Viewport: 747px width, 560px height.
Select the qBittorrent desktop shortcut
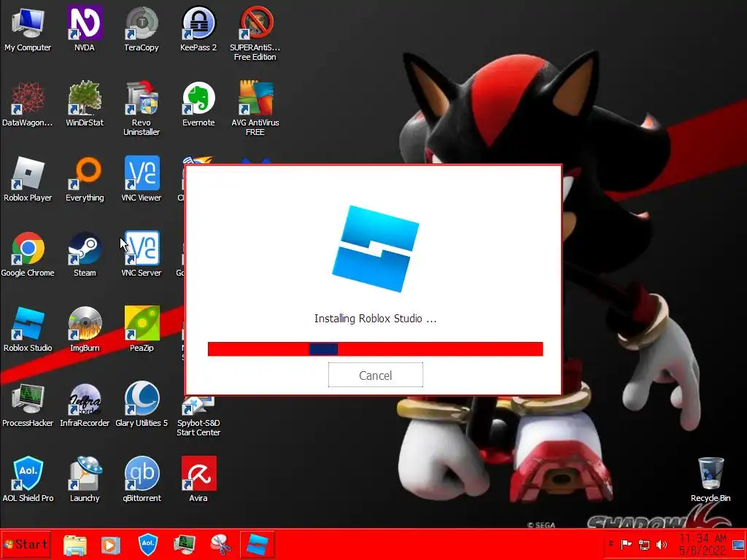pyautogui.click(x=142, y=480)
